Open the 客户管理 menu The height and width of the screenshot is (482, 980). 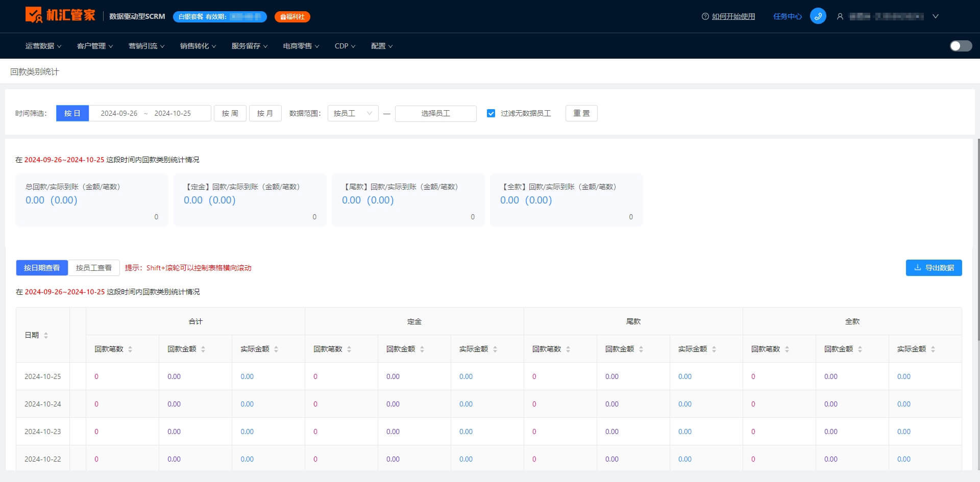[95, 46]
